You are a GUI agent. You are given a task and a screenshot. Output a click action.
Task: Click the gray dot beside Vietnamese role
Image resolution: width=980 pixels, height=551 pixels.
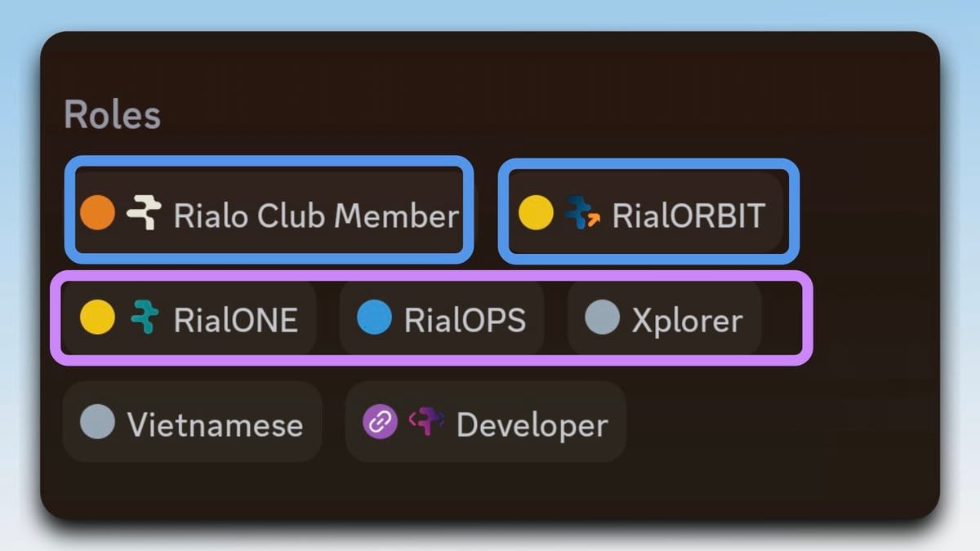click(x=96, y=423)
